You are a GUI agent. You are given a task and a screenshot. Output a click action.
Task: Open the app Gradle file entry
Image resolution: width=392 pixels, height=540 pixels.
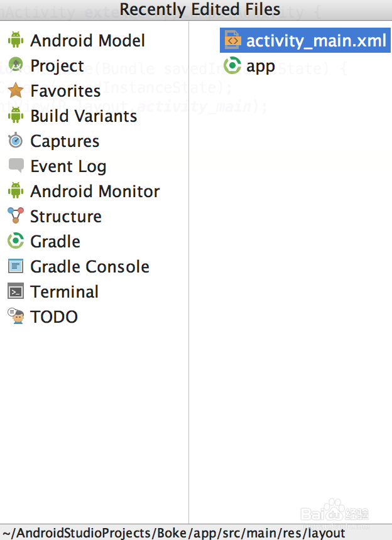[260, 66]
